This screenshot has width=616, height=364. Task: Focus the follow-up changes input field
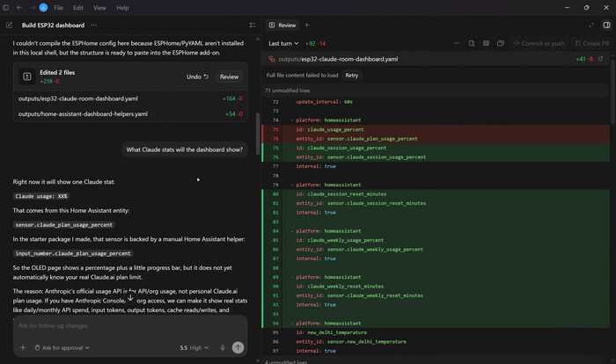tap(130, 325)
